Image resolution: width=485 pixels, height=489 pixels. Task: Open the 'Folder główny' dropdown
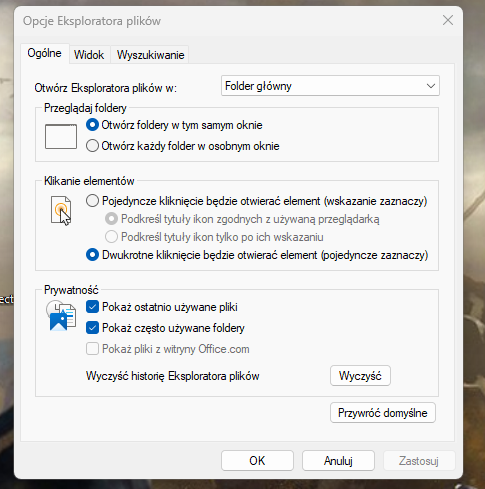pos(330,86)
